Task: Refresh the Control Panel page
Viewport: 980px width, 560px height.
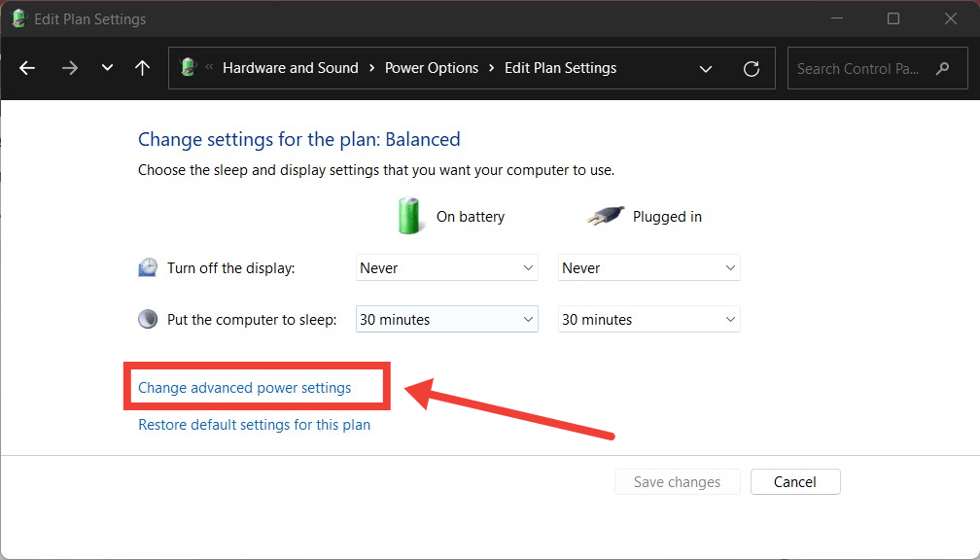Action: point(751,68)
